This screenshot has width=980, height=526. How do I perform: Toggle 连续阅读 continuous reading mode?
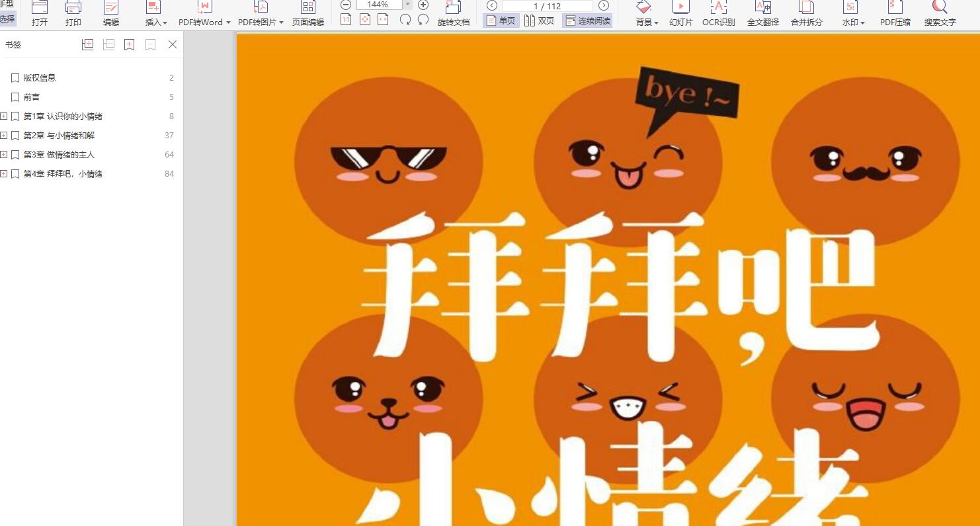[587, 21]
